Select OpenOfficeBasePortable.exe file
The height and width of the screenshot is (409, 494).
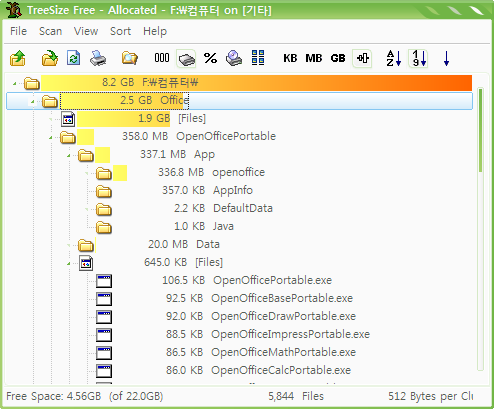pos(282,298)
